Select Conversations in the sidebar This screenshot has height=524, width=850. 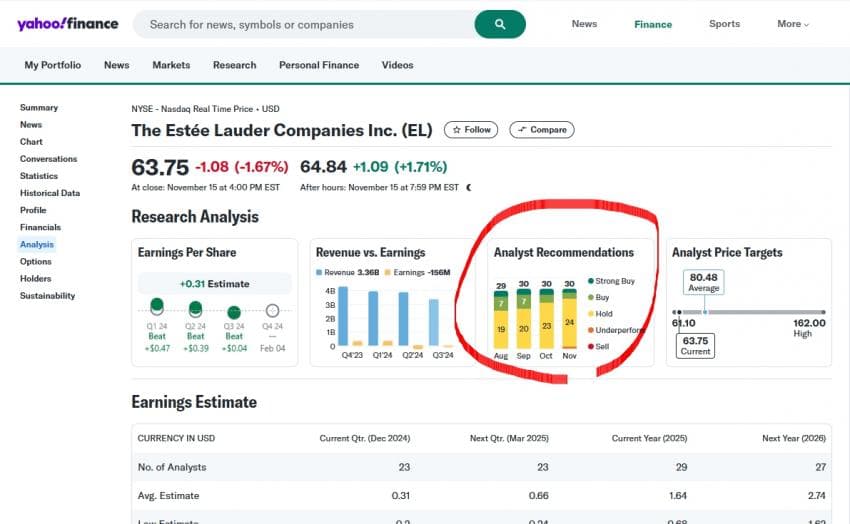click(49, 159)
